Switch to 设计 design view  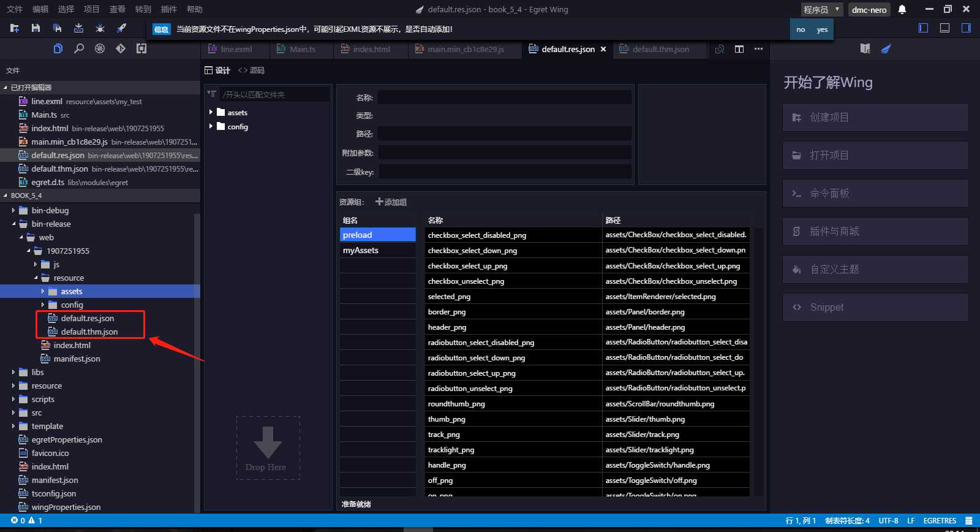[x=217, y=70]
